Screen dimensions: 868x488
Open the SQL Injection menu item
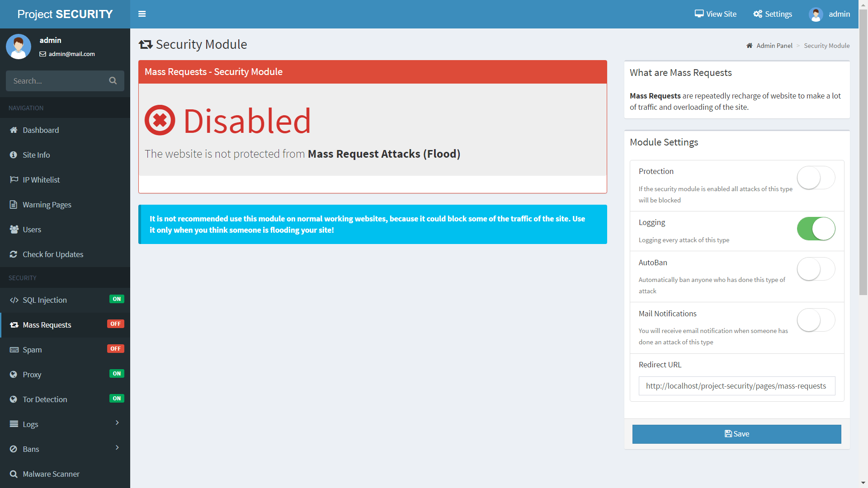point(45,300)
